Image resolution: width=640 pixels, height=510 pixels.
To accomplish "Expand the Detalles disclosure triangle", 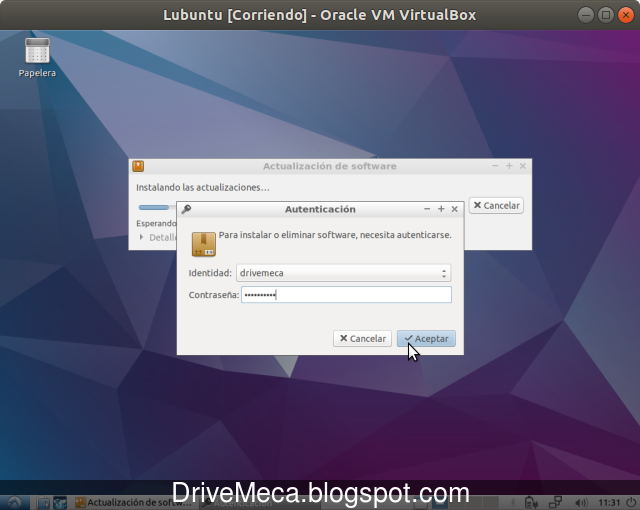I will pyautogui.click(x=141, y=237).
